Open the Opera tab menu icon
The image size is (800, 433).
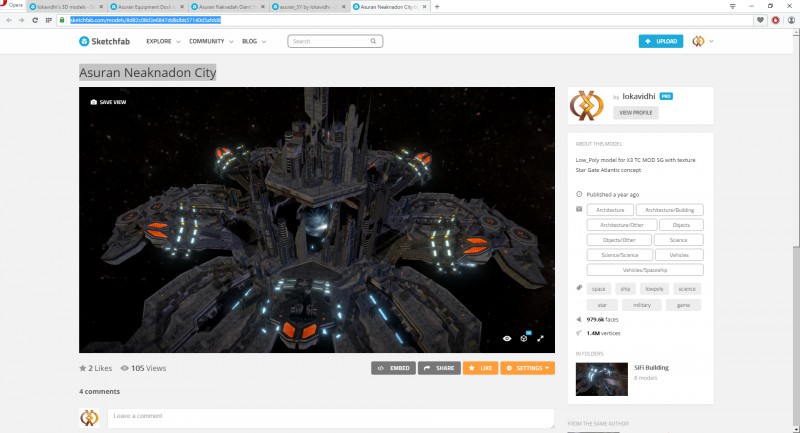click(733, 6)
